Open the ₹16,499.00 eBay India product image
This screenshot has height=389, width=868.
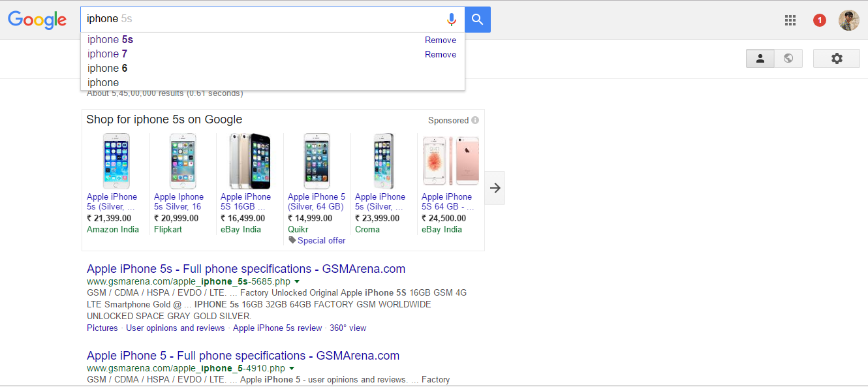coord(250,161)
